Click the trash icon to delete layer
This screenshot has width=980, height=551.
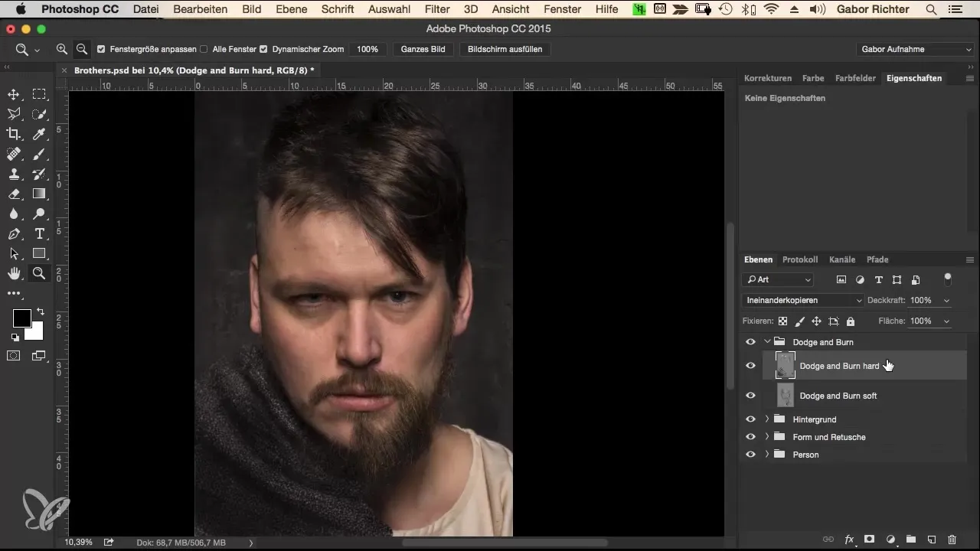(952, 540)
